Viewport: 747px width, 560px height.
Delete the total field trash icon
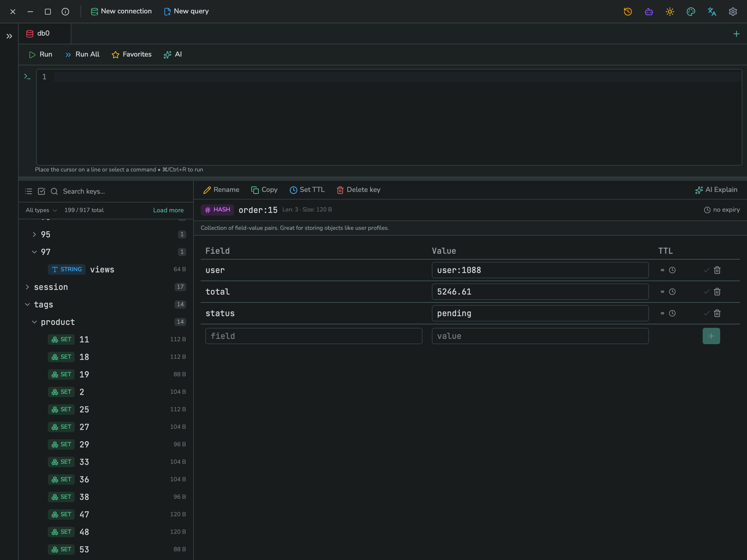(x=717, y=292)
